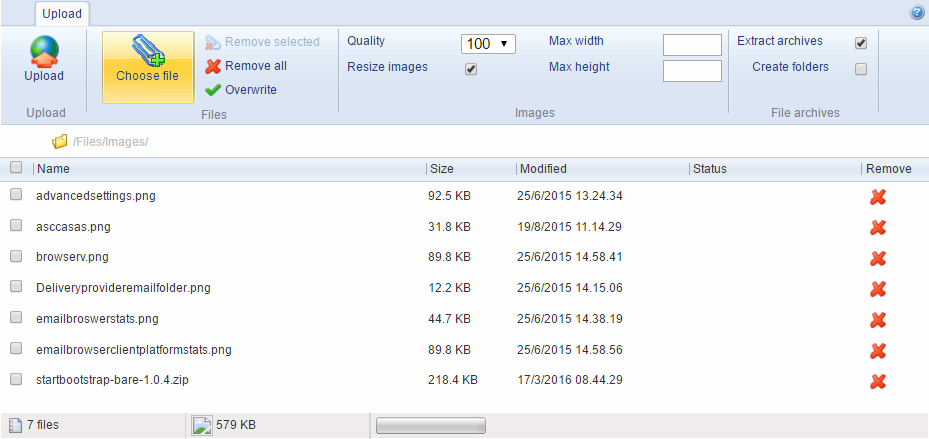This screenshot has height=439, width=929.
Task: Enable the Create folders checkbox
Action: coord(860,69)
